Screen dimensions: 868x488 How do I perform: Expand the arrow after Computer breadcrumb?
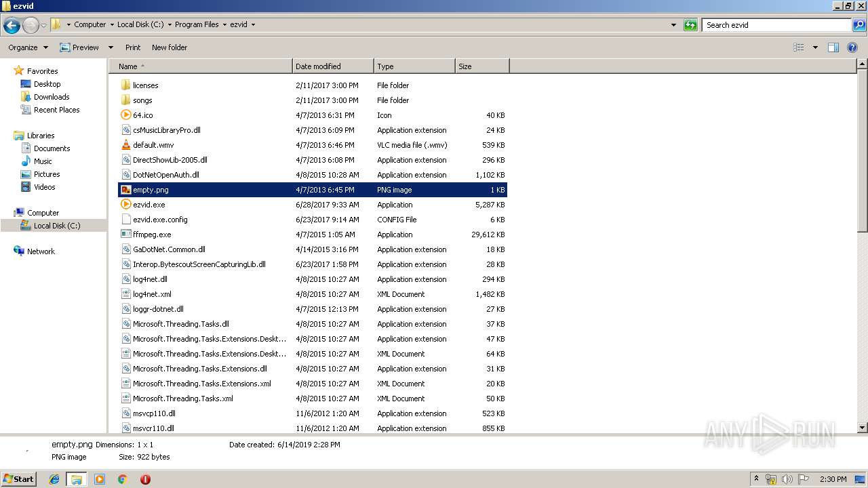pos(112,24)
